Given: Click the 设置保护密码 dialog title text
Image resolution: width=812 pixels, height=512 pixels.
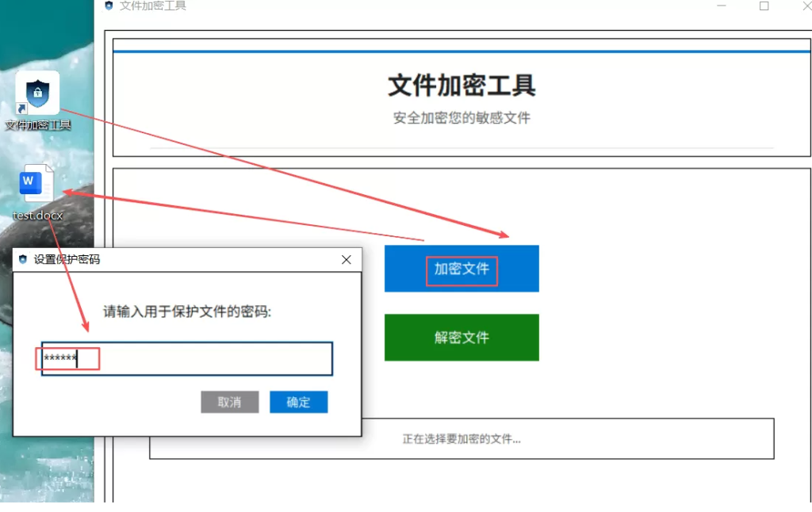Looking at the screenshot, I should pos(67,259).
